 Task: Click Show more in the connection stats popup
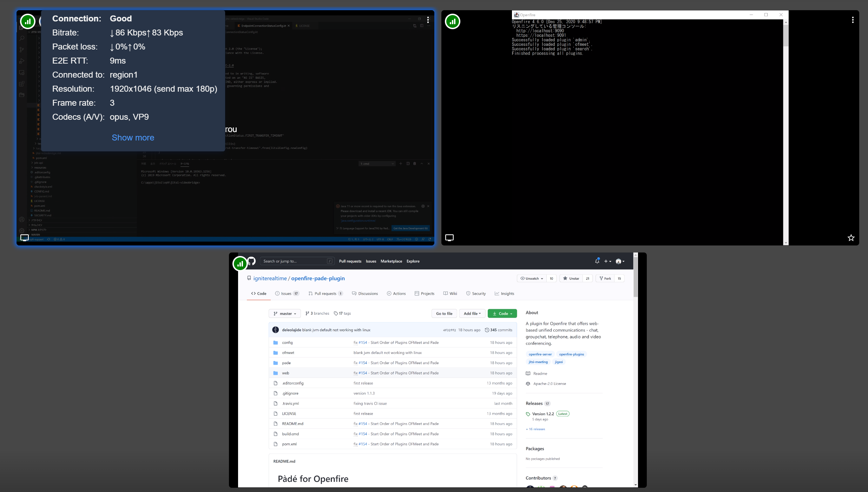coord(133,137)
